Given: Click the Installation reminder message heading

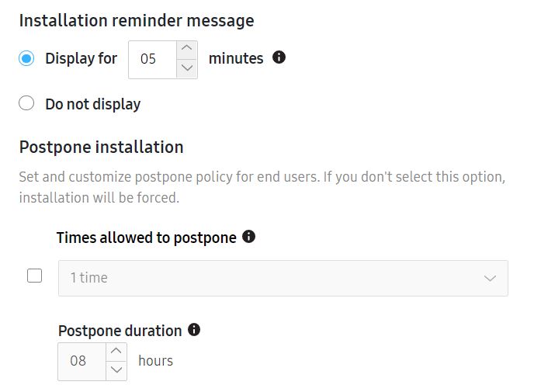Looking at the screenshot, I should 137,21.
